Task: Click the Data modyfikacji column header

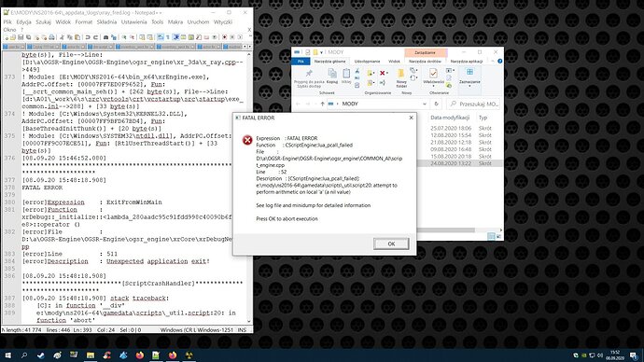Action: tap(450, 118)
